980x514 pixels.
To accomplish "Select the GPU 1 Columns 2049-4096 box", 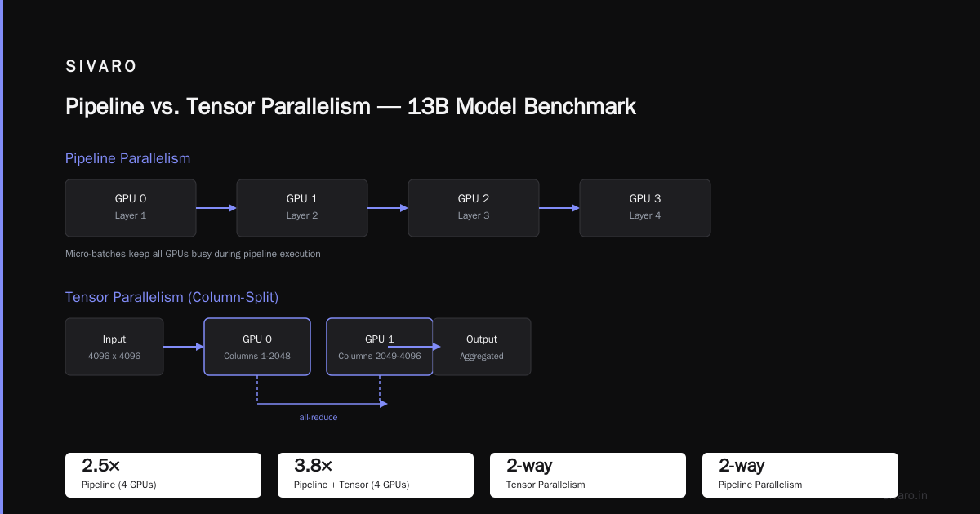I will pyautogui.click(x=380, y=347).
